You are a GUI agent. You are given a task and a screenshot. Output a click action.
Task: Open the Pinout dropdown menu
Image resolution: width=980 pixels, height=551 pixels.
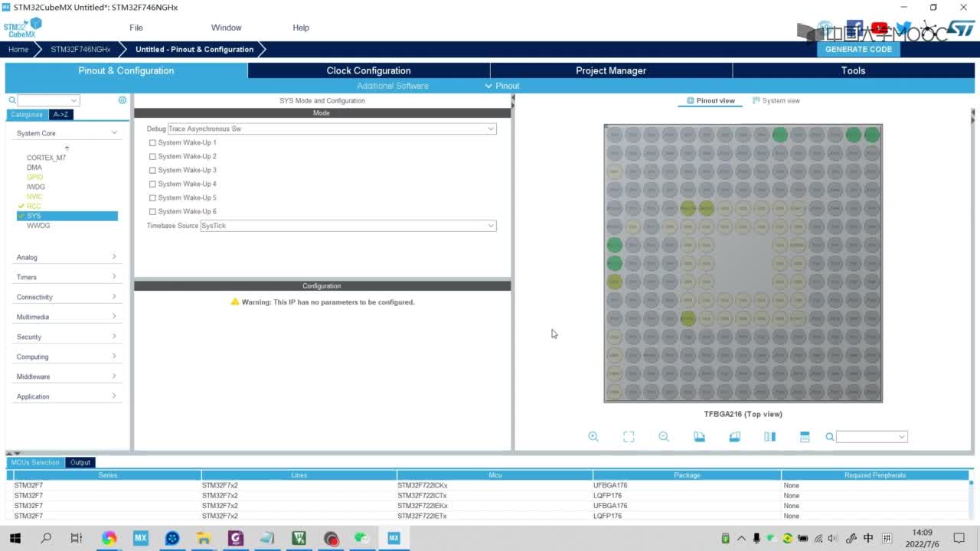click(x=502, y=86)
